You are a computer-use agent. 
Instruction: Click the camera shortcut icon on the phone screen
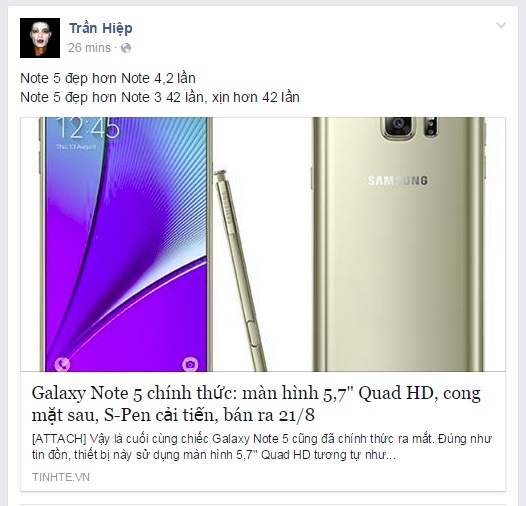pos(190,364)
